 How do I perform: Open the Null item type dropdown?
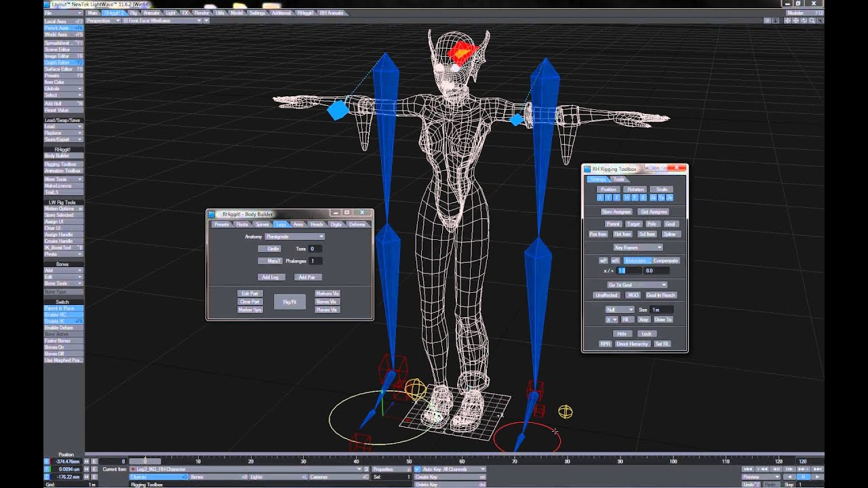[x=620, y=310]
